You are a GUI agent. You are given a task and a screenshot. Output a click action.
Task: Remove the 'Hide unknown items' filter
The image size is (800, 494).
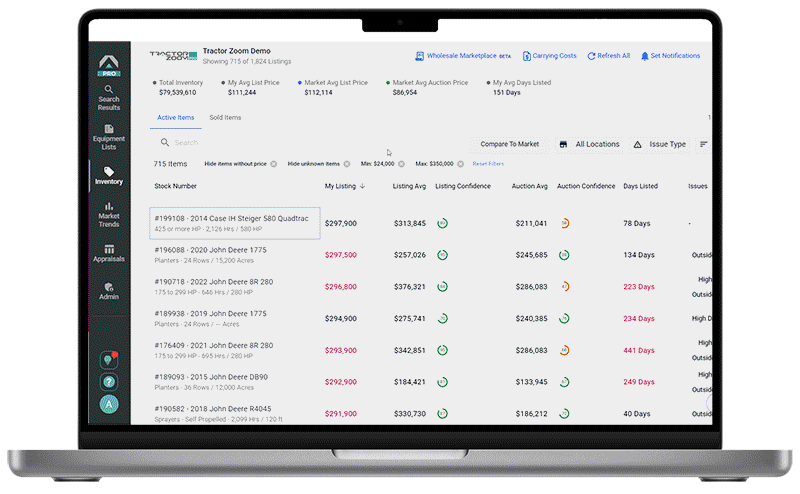(346, 163)
